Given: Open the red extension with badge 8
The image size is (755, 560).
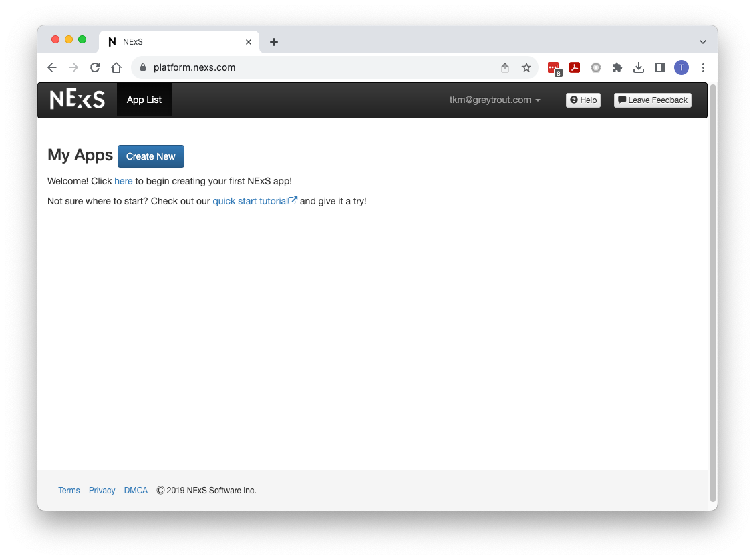Looking at the screenshot, I should 554,68.
